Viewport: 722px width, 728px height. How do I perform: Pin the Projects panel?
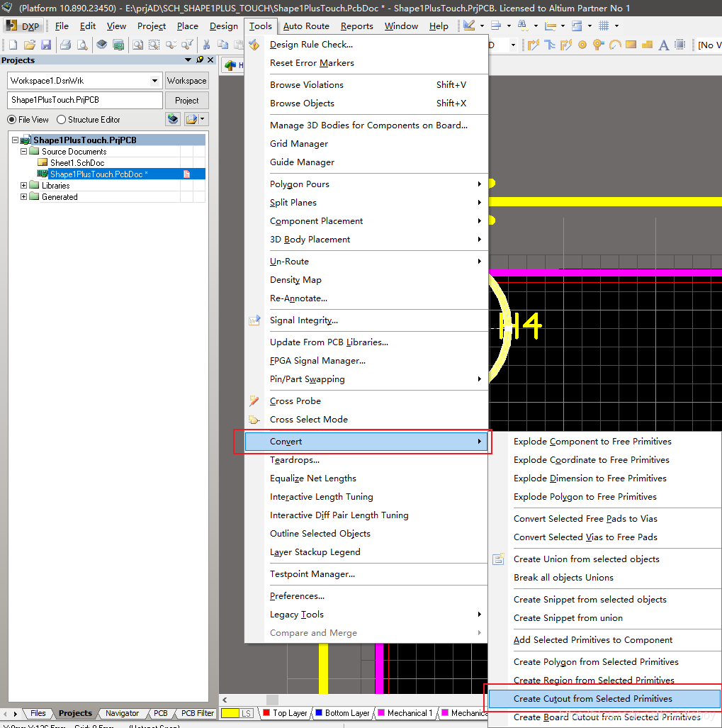click(200, 60)
